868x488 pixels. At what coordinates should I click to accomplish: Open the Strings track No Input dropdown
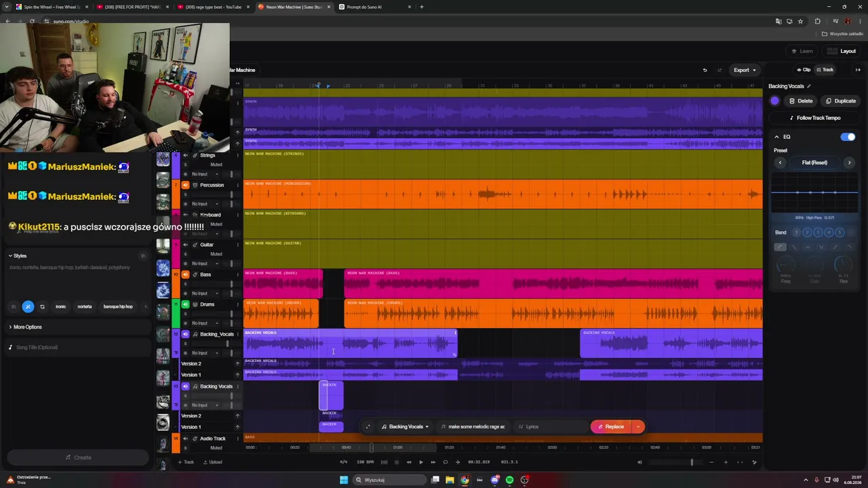pos(205,174)
